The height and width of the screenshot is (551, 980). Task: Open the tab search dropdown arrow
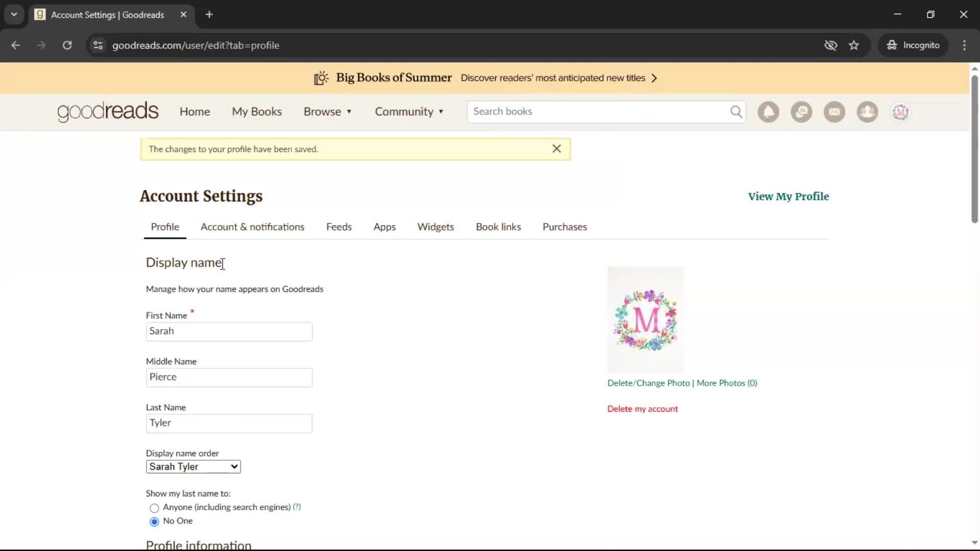[x=14, y=15]
